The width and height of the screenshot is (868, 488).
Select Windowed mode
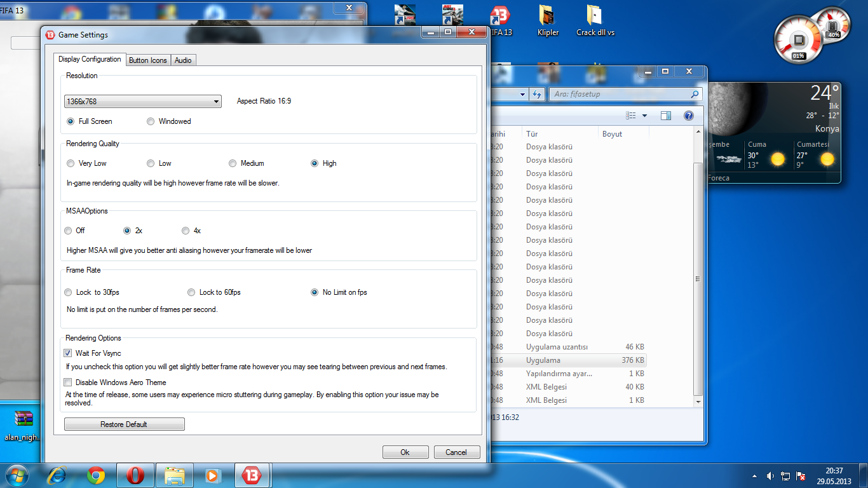(151, 121)
